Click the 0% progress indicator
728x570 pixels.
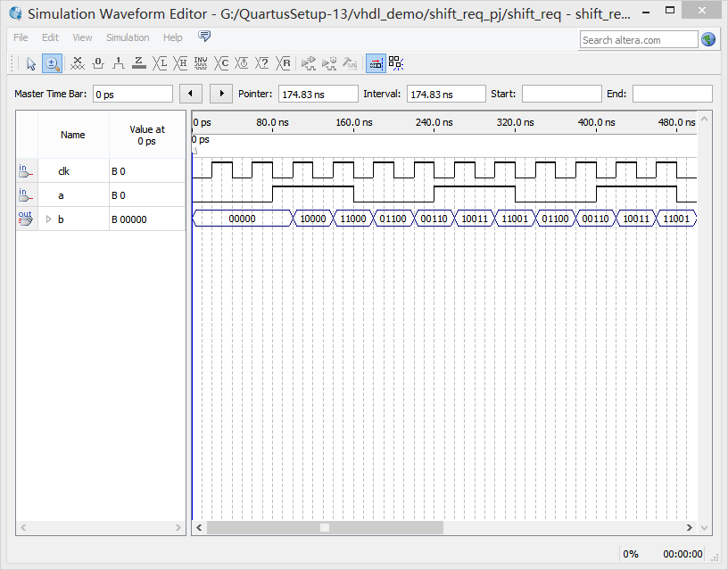click(631, 554)
